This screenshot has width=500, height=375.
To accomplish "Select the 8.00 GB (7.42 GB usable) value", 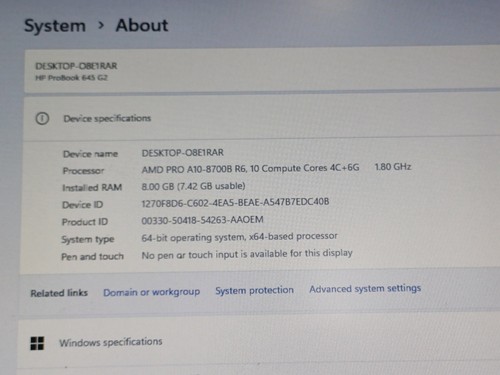I will (x=193, y=186).
